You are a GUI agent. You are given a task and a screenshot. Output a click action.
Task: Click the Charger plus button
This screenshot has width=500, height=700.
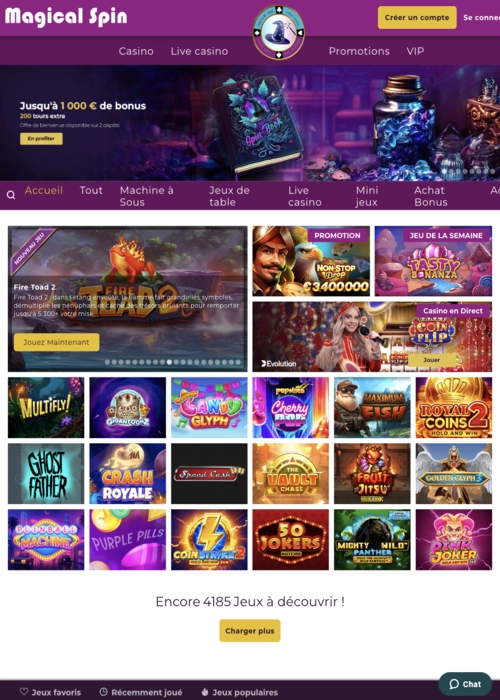pyautogui.click(x=250, y=631)
